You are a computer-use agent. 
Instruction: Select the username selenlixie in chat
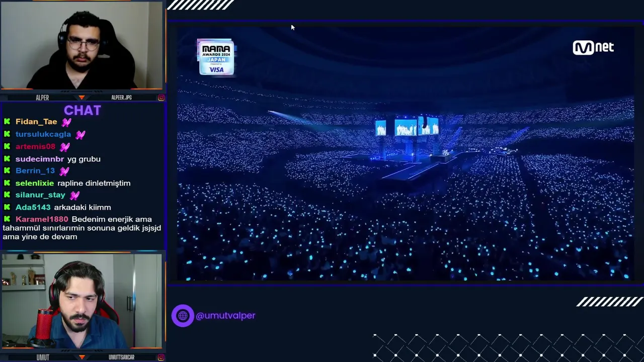[x=35, y=183]
